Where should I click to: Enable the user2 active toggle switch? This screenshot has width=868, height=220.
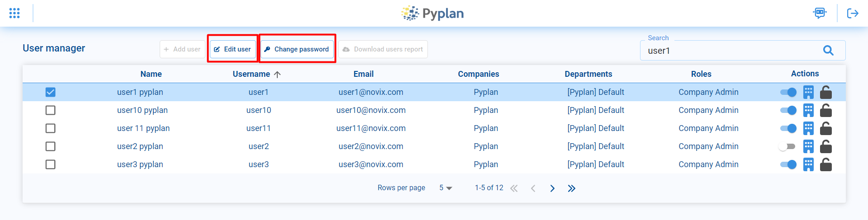(x=787, y=146)
